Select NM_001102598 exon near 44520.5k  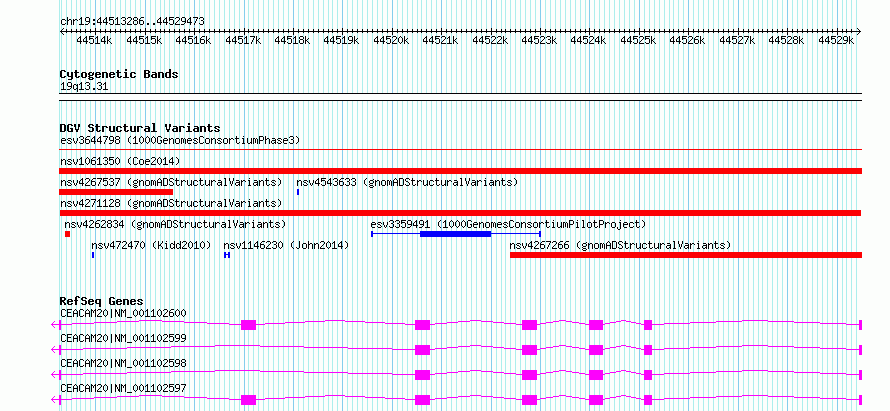coord(422,375)
